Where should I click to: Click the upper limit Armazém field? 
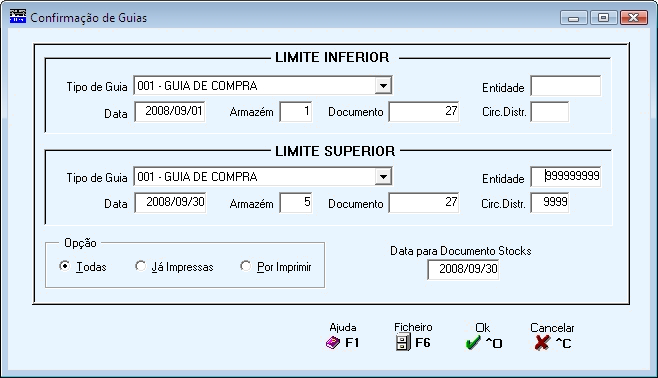[x=296, y=203]
